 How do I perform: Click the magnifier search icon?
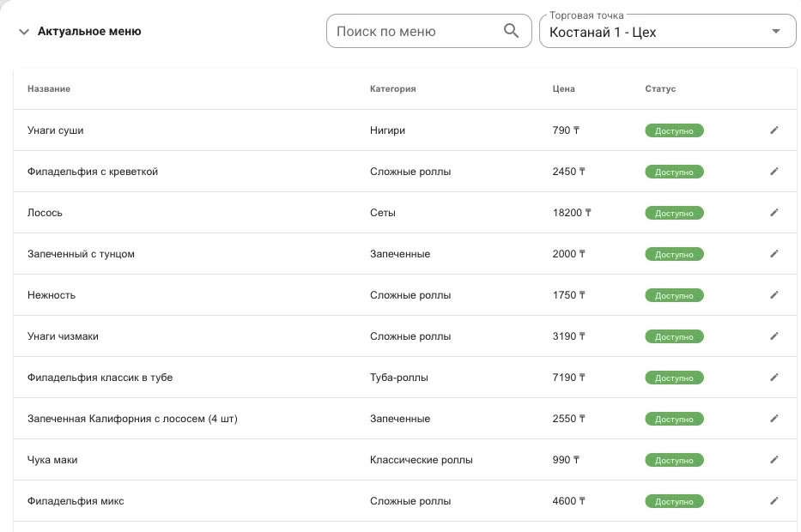point(511,31)
